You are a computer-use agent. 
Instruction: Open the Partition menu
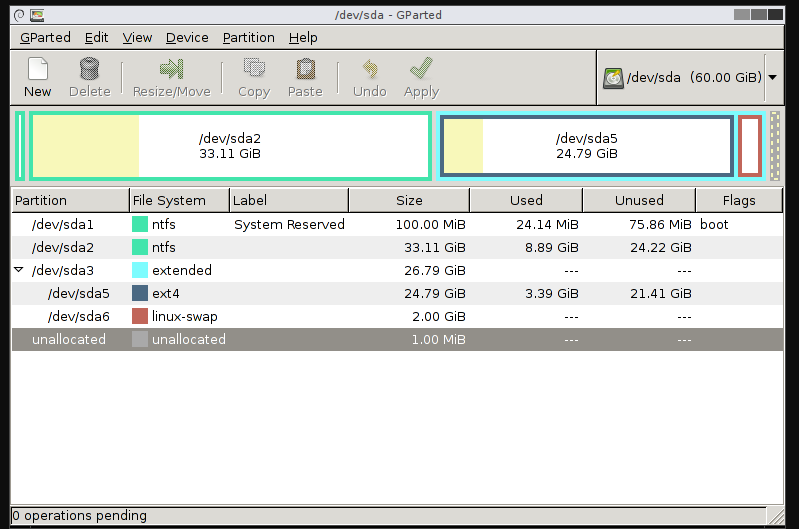coord(249,38)
